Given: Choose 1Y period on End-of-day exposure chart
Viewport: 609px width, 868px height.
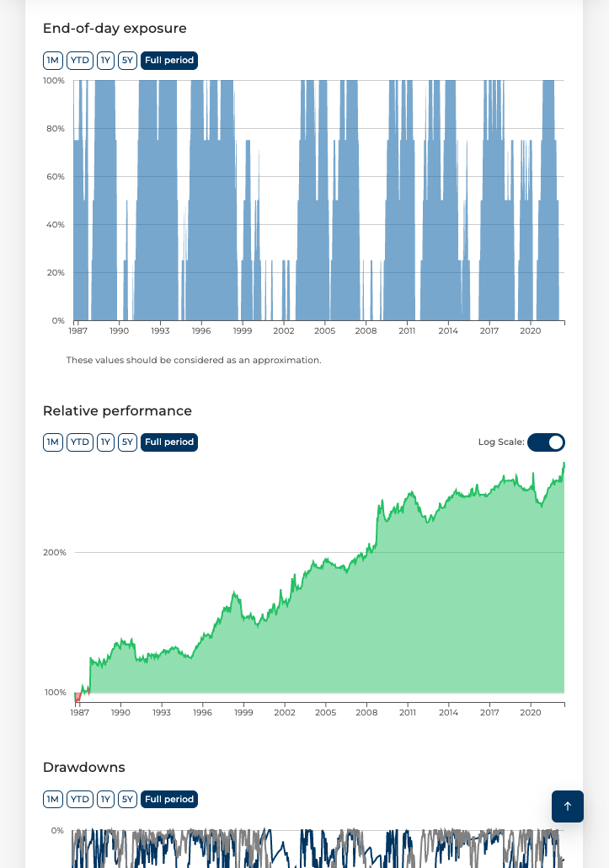Looking at the screenshot, I should click(105, 61).
